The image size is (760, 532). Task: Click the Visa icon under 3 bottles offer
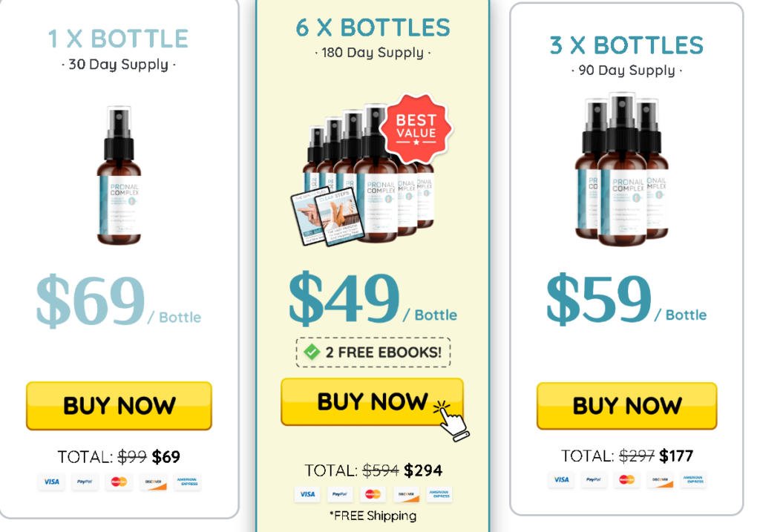pyautogui.click(x=561, y=479)
